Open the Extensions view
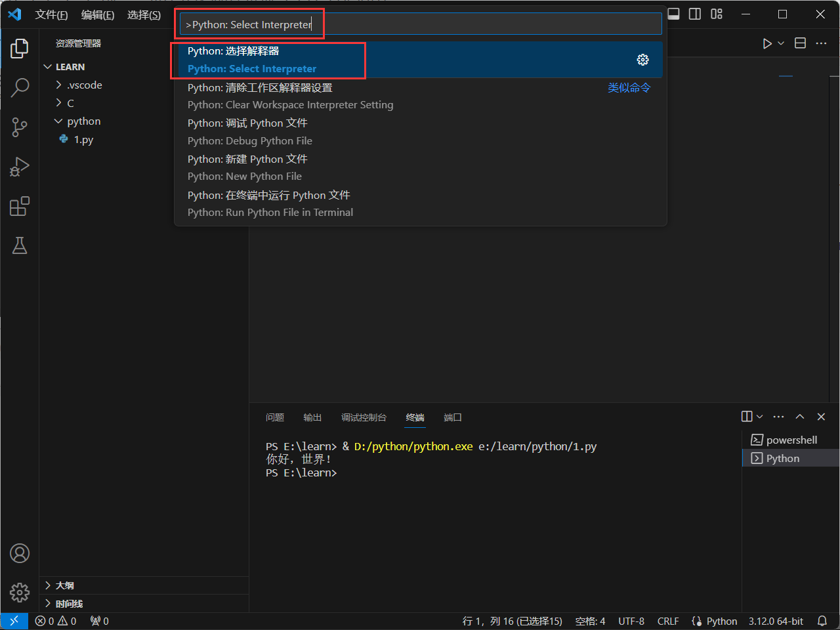This screenshot has height=630, width=840. tap(19, 205)
